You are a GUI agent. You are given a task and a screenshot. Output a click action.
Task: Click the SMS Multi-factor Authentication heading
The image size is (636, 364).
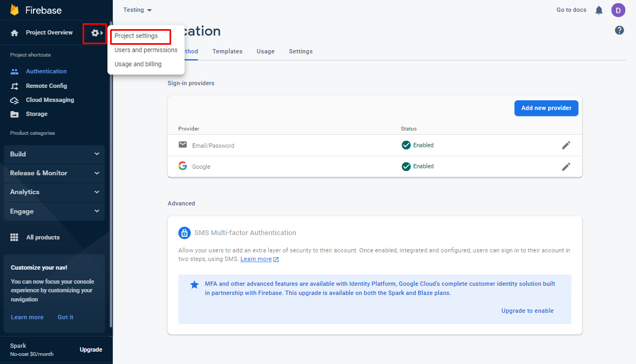tap(245, 232)
